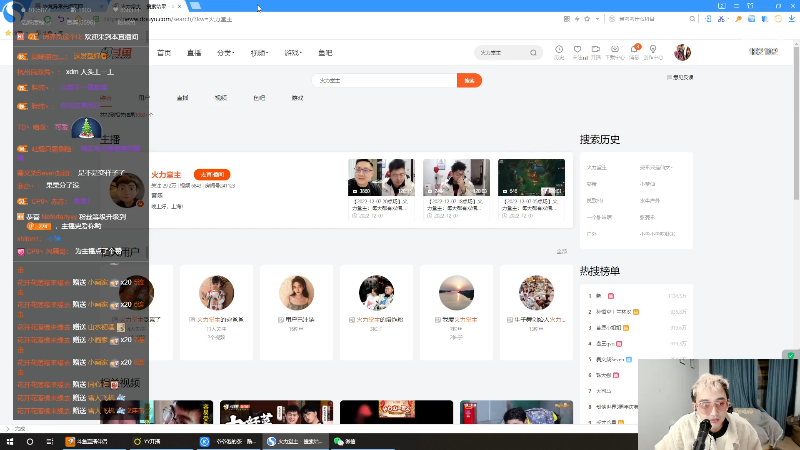Open the 火力皇主 streamer name link
The height and width of the screenshot is (450, 800).
click(166, 174)
